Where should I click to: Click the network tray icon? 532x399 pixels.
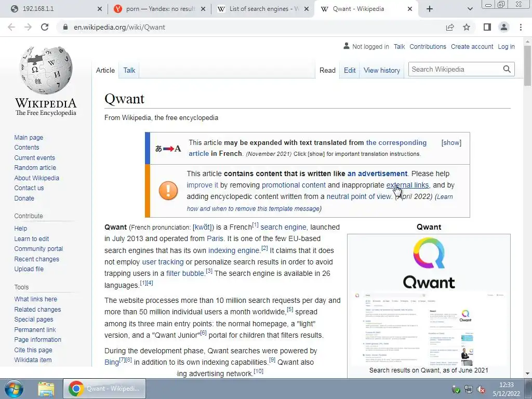[469, 389]
